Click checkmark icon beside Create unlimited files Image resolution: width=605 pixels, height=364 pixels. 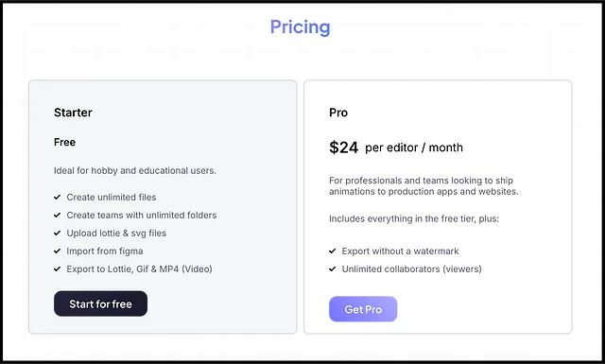pos(58,198)
